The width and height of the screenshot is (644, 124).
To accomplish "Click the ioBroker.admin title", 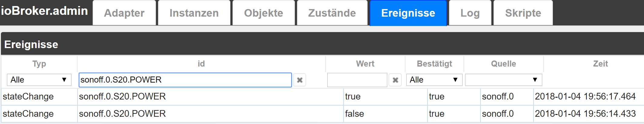I will (x=45, y=11).
